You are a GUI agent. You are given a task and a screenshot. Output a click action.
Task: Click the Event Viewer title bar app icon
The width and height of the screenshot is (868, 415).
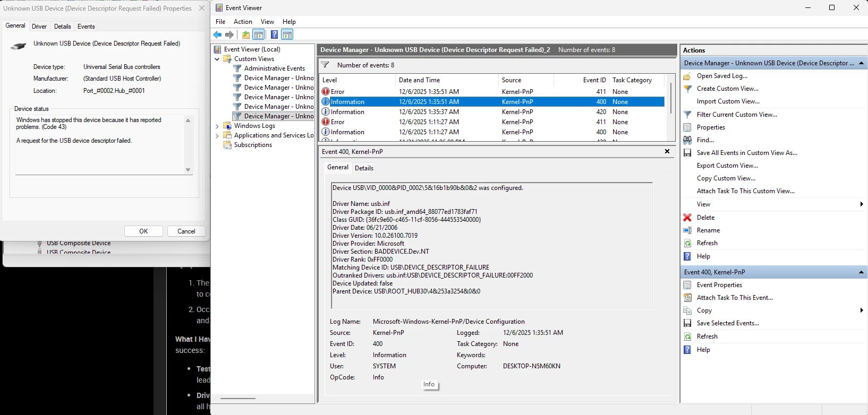(x=219, y=8)
